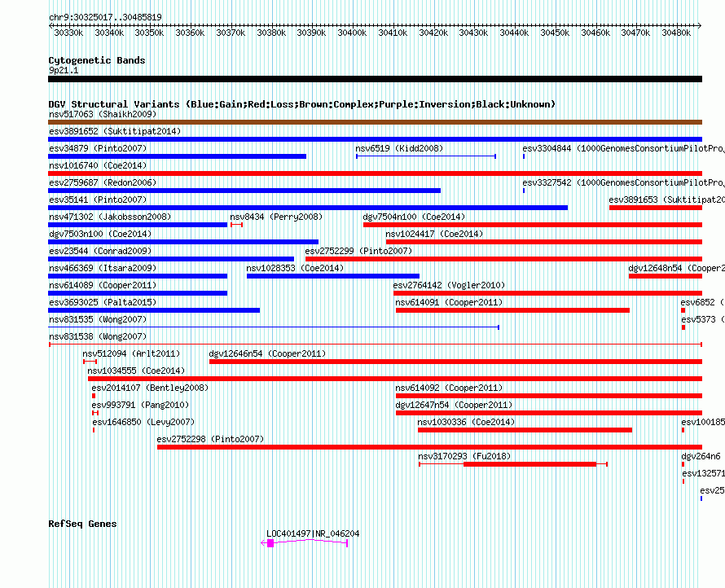725x588 pixels.
Task: Open variant esv35141 (Pinto2007) label
Action: pyautogui.click(x=98, y=200)
